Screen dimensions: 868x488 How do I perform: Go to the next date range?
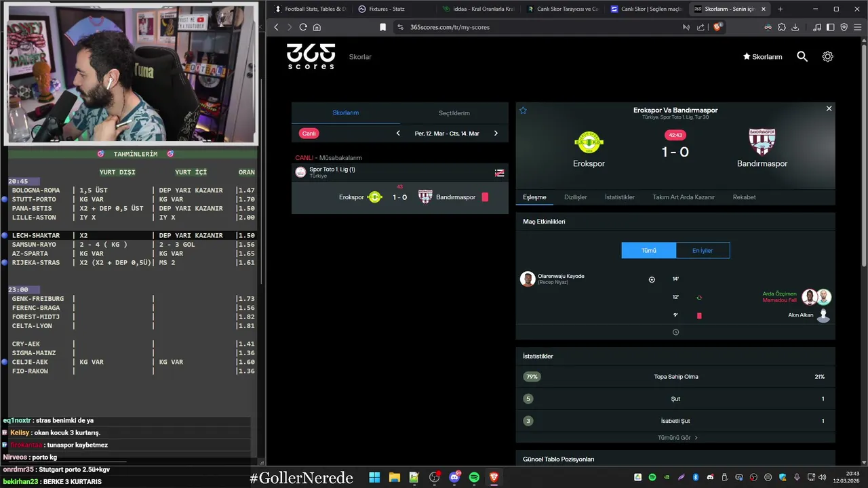click(496, 134)
